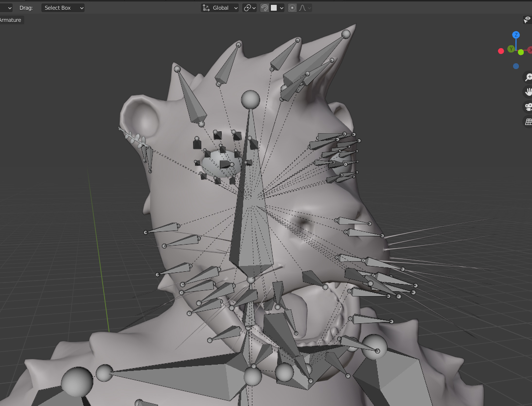This screenshot has height=406, width=532.
Task: Snap view to the green Y axis
Action: [x=511, y=49]
